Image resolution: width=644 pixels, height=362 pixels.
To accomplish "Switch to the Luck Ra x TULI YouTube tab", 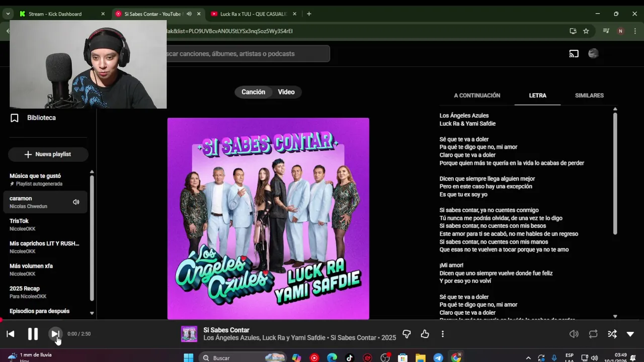I will point(254,14).
